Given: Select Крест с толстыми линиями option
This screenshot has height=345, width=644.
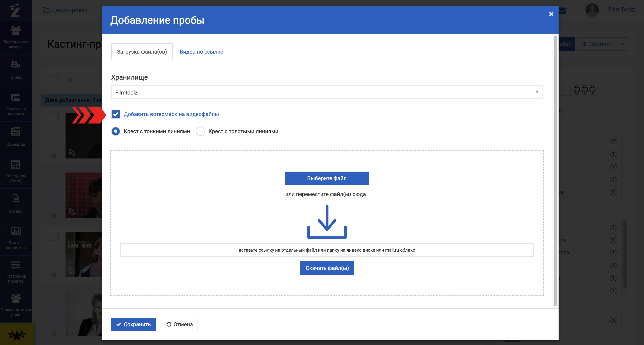Looking at the screenshot, I should point(200,131).
